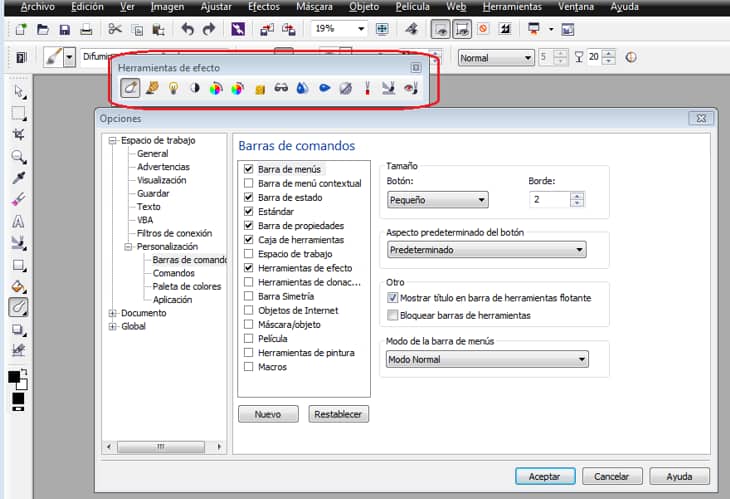Select the Crop tool in toolbox
Viewport: 730px width, 499px height.
tap(18, 134)
